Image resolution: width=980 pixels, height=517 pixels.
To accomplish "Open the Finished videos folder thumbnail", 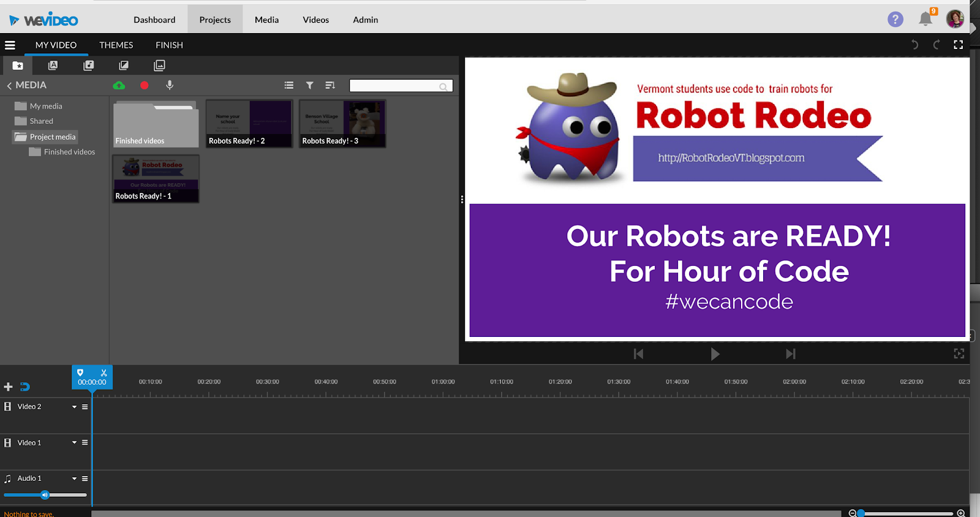I will tap(156, 124).
